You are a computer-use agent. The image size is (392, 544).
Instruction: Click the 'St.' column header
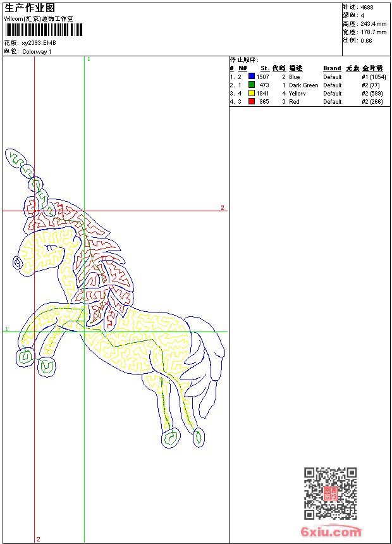click(265, 68)
